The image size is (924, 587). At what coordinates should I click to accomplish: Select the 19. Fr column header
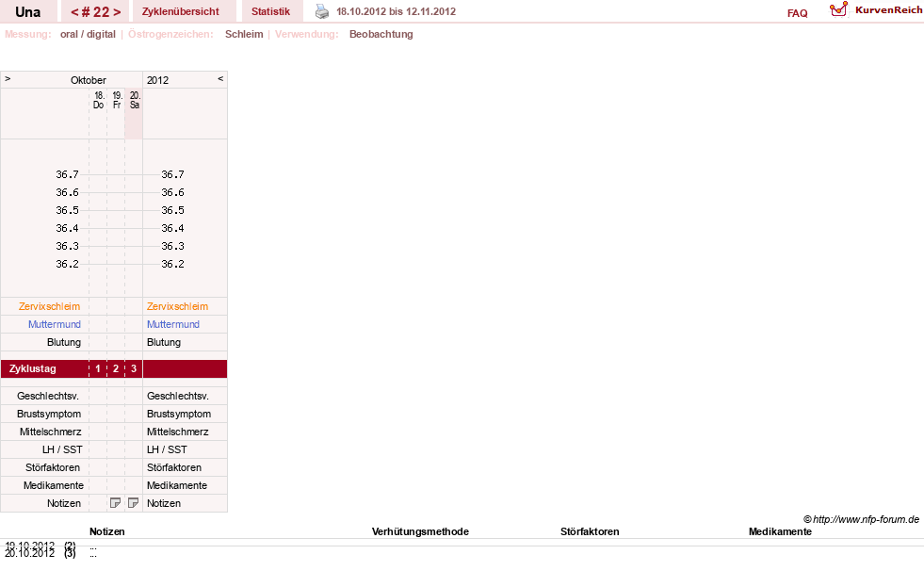pyautogui.click(x=117, y=100)
